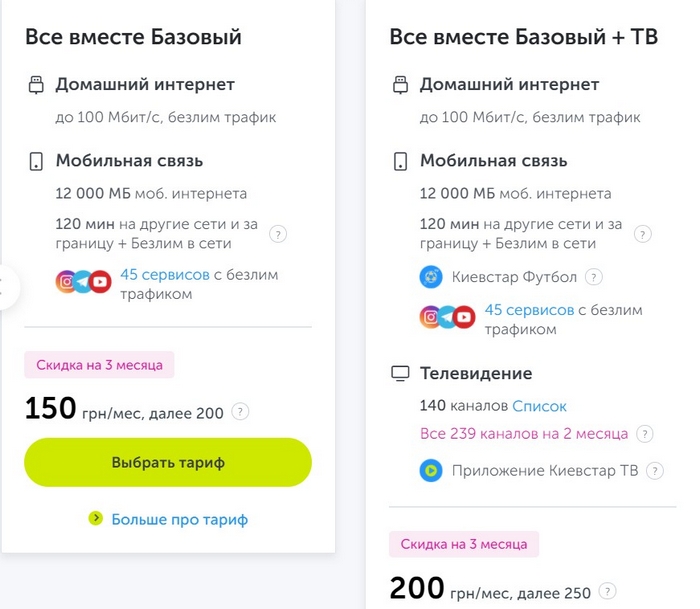700x609 pixels.
Task: Click the left carousel previous arrow
Action: (x=6, y=286)
